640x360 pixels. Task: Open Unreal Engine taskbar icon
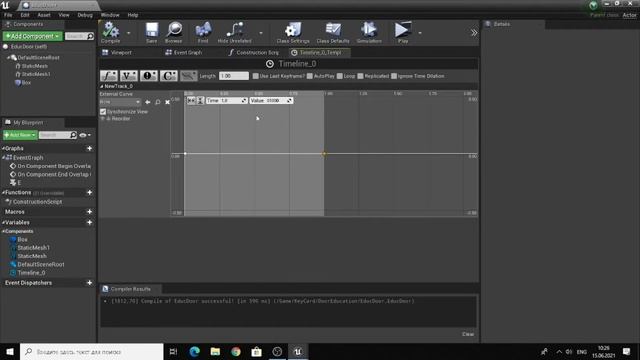click(298, 351)
